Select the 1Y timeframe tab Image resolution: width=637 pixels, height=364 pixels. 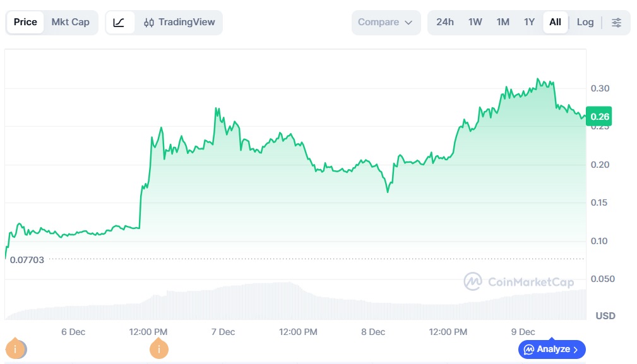(529, 21)
